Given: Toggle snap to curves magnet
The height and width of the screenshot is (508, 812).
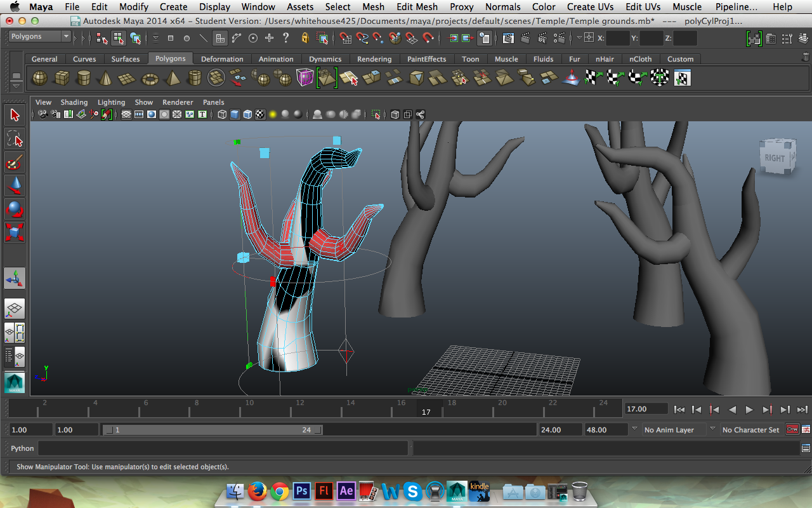Looking at the screenshot, I should (362, 38).
